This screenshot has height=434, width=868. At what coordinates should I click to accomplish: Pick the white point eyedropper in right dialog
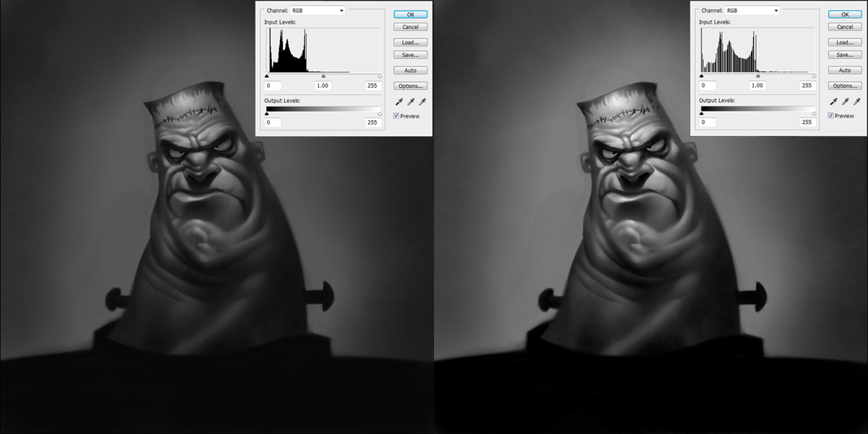[x=856, y=102]
